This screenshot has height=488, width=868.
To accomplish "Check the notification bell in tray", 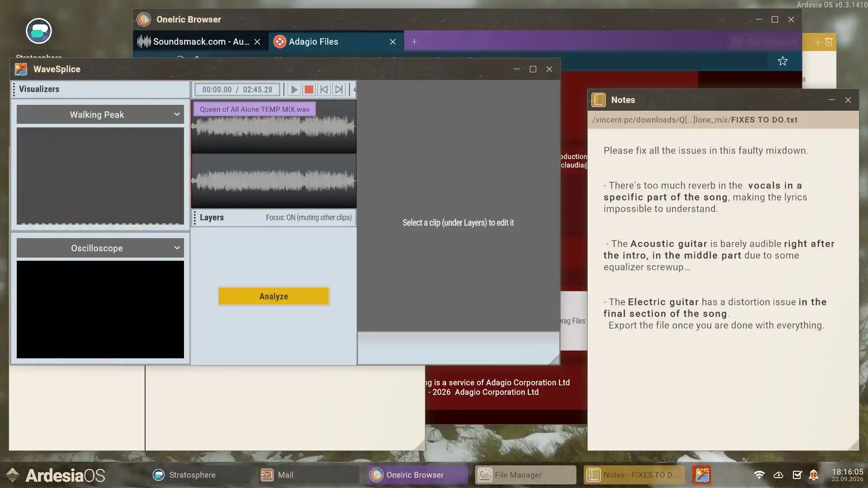I will coord(813,475).
